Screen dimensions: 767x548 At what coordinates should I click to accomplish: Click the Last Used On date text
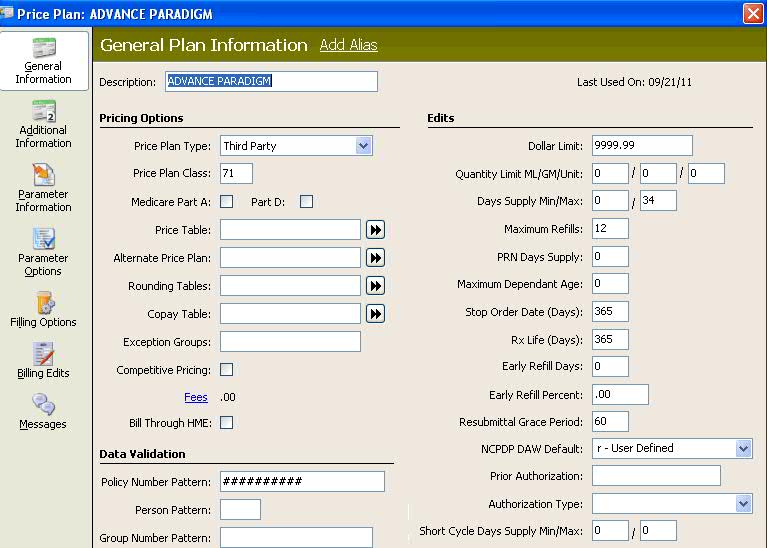[x=634, y=82]
